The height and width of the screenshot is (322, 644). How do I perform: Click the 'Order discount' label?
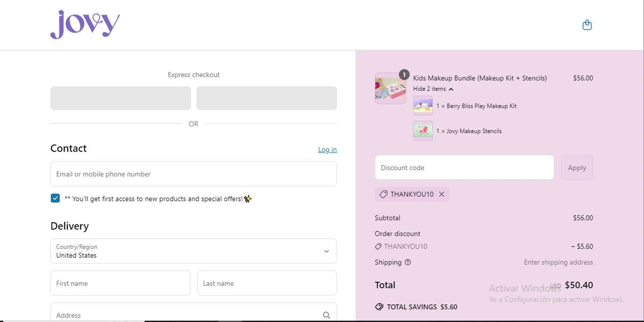tap(398, 234)
